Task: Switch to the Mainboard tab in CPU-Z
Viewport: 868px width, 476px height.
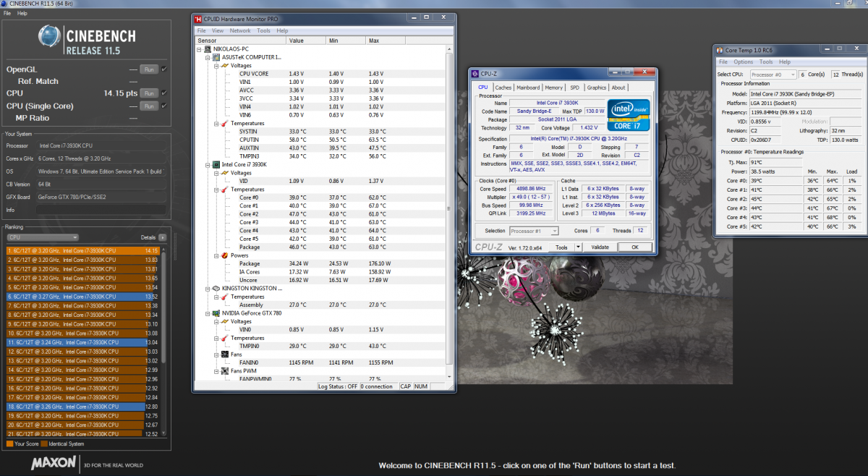Action: [528, 88]
